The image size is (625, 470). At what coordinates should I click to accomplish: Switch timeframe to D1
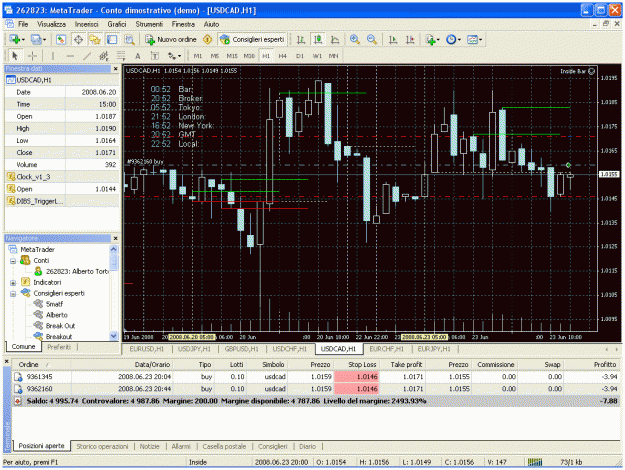[x=300, y=56]
